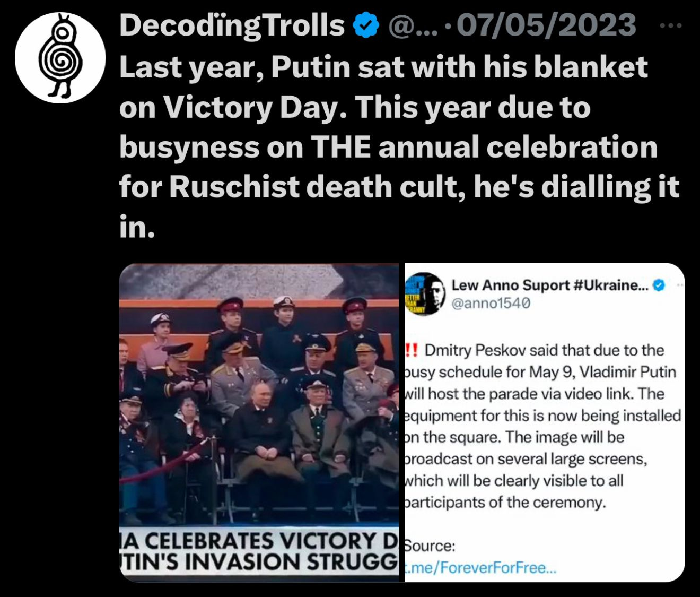The width and height of the screenshot is (700, 597).
Task: Click the 'Source:' label in embedded tweet
Action: 430,546
